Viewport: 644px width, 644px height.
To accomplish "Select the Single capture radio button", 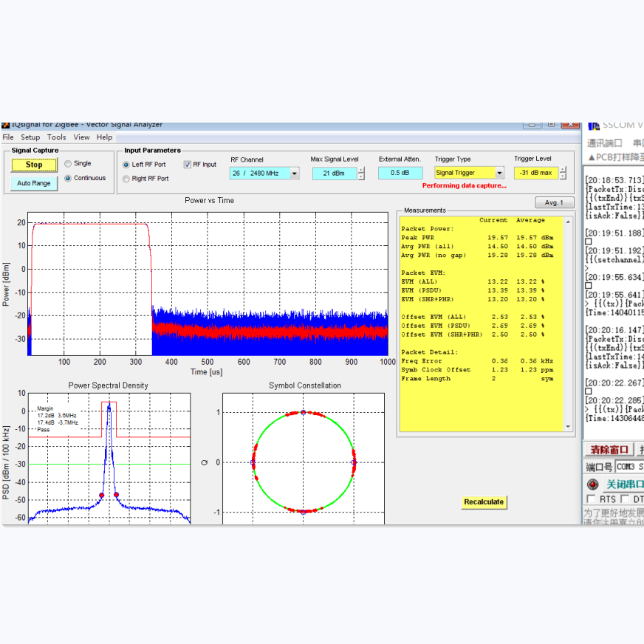I will [69, 163].
